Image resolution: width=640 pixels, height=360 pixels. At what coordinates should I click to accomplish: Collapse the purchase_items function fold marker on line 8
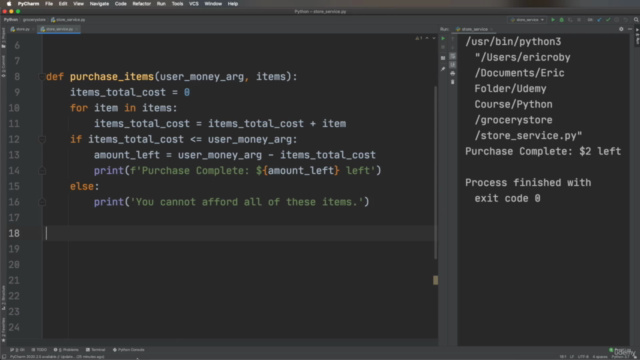(42, 76)
